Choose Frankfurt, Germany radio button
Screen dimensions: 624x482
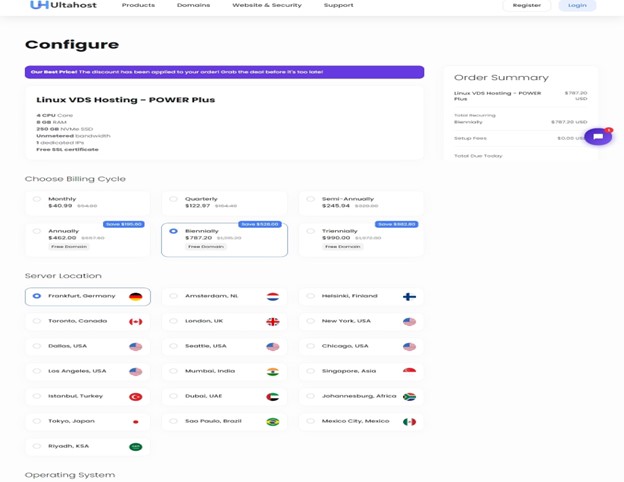37,296
